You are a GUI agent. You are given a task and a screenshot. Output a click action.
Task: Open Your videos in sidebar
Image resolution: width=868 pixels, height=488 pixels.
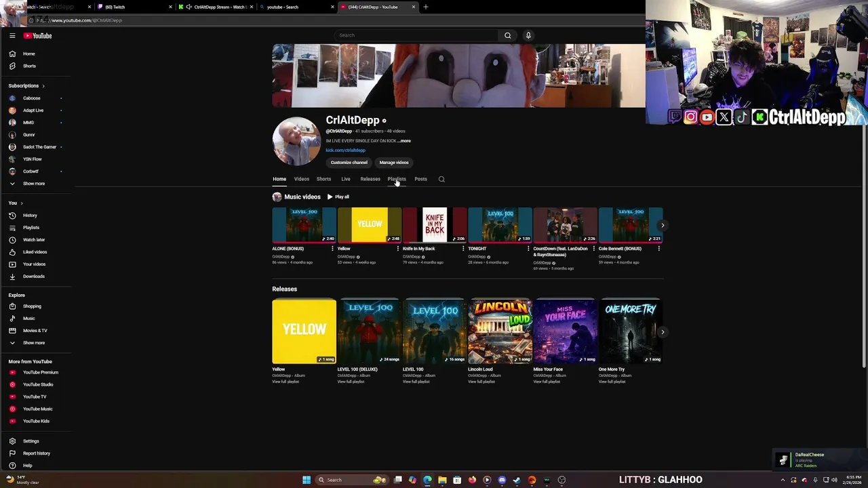click(34, 264)
